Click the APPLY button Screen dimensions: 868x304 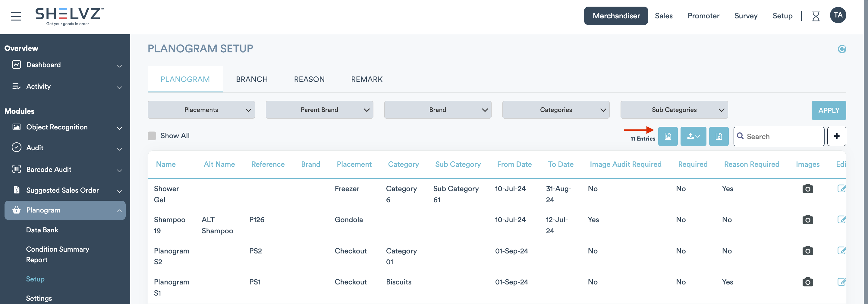(x=828, y=110)
